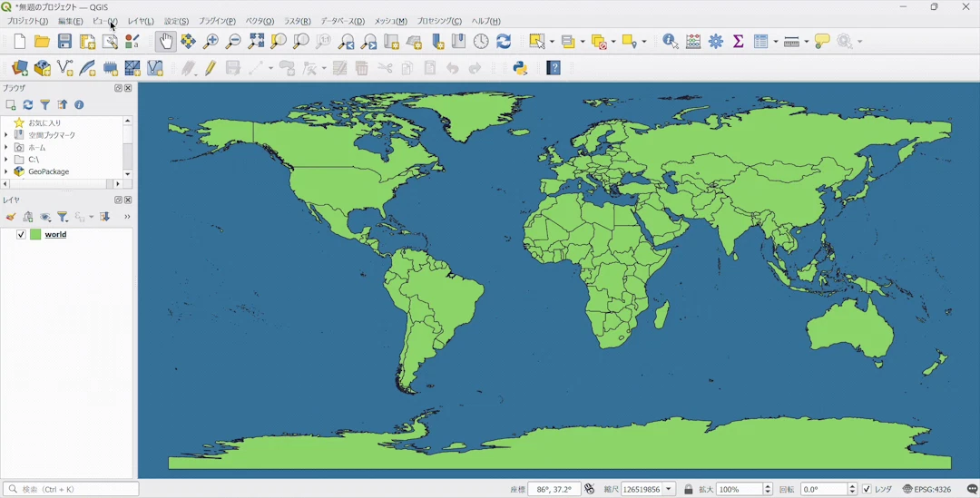Click the EPSG:4326 CRS button
980x498 pixels.
[x=926, y=489]
